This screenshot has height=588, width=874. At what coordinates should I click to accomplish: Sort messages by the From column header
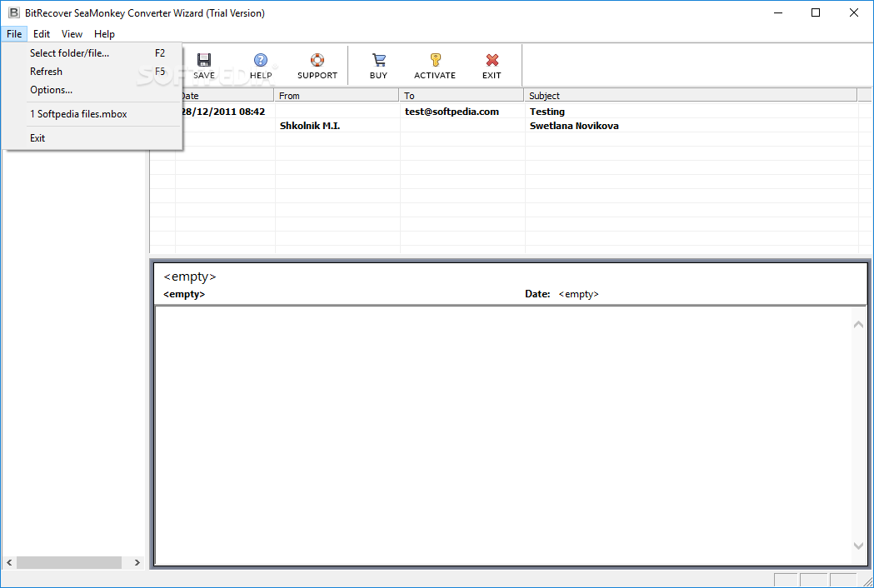tap(337, 95)
